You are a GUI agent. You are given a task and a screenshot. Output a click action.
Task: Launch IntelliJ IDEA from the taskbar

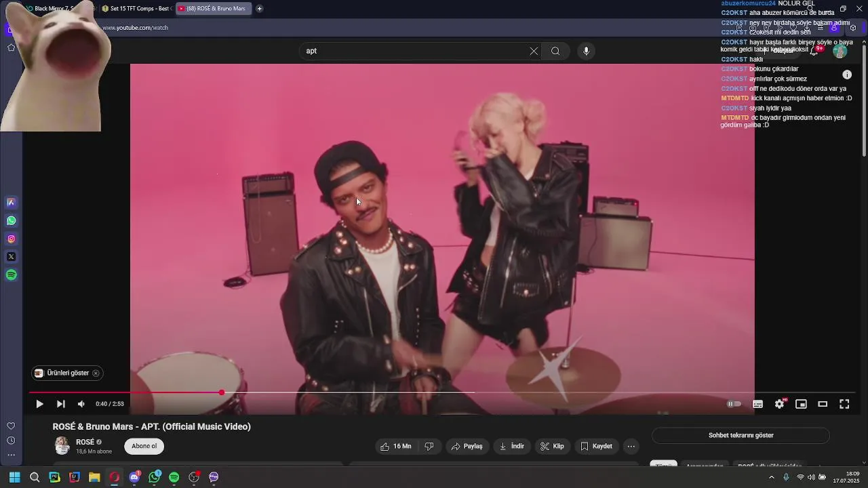75,477
